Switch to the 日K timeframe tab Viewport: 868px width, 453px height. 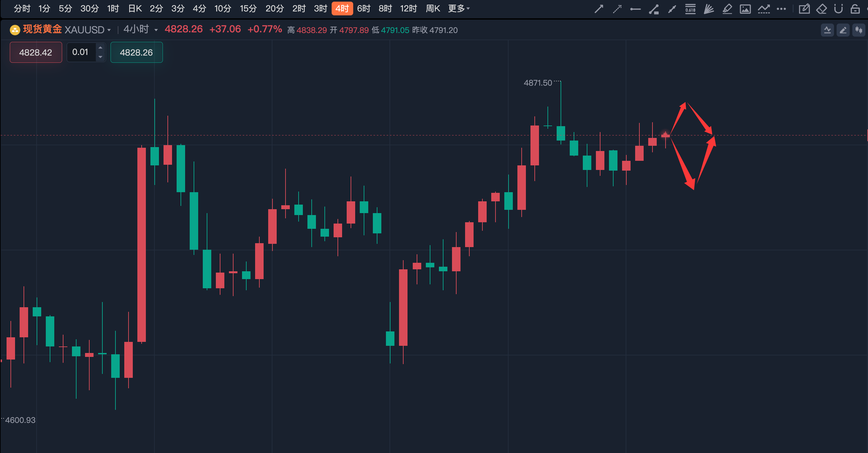click(x=135, y=8)
